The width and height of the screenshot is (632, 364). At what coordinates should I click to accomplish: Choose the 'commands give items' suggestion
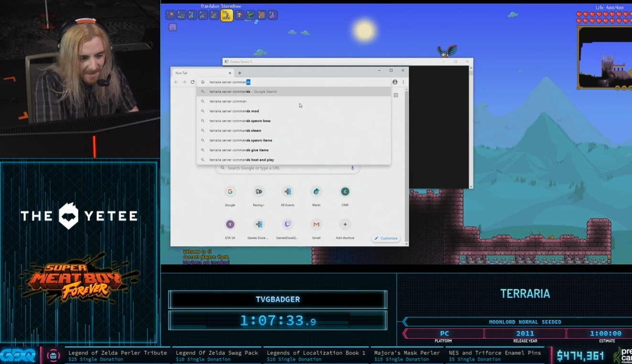tap(294, 150)
